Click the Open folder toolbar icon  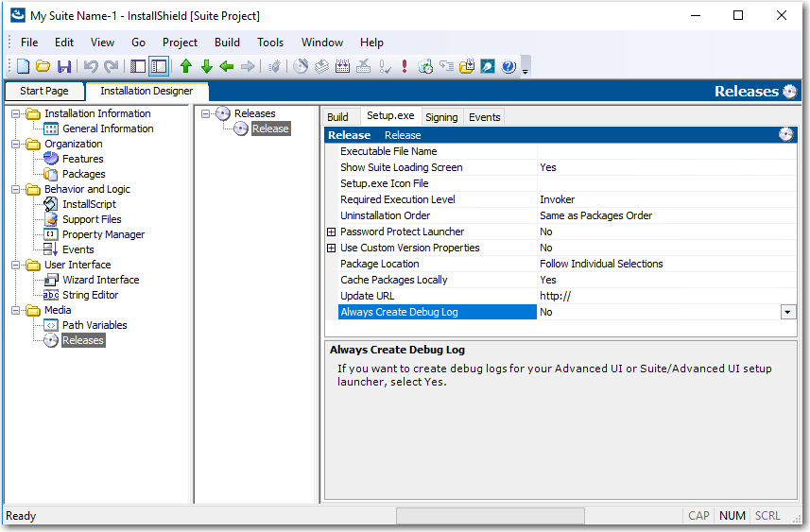coord(43,66)
